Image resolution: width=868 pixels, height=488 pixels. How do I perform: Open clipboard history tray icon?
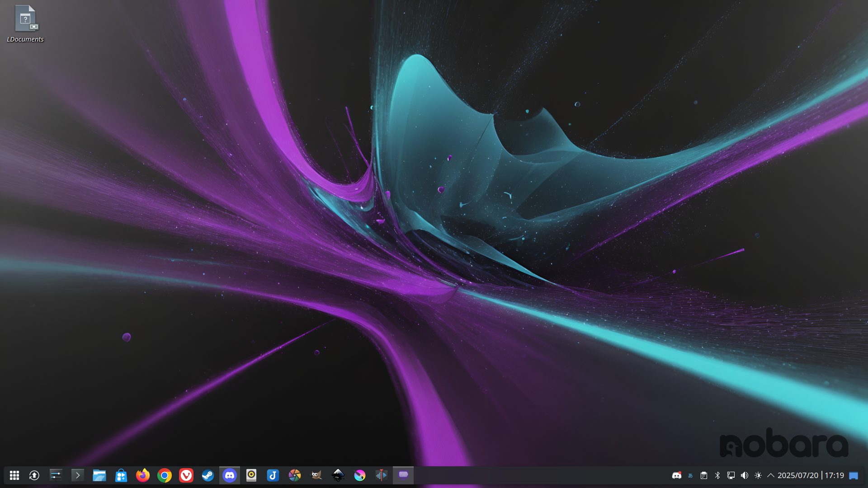[704, 475]
